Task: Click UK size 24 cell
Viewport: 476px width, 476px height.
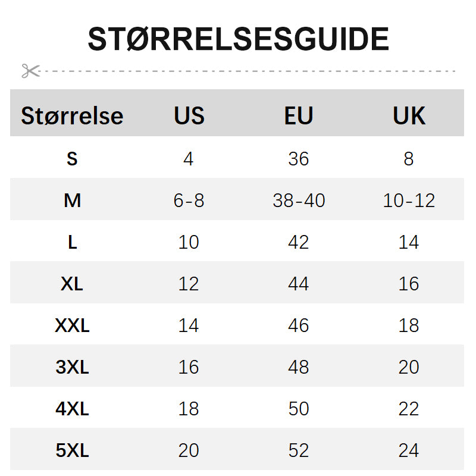Action: tap(409, 450)
